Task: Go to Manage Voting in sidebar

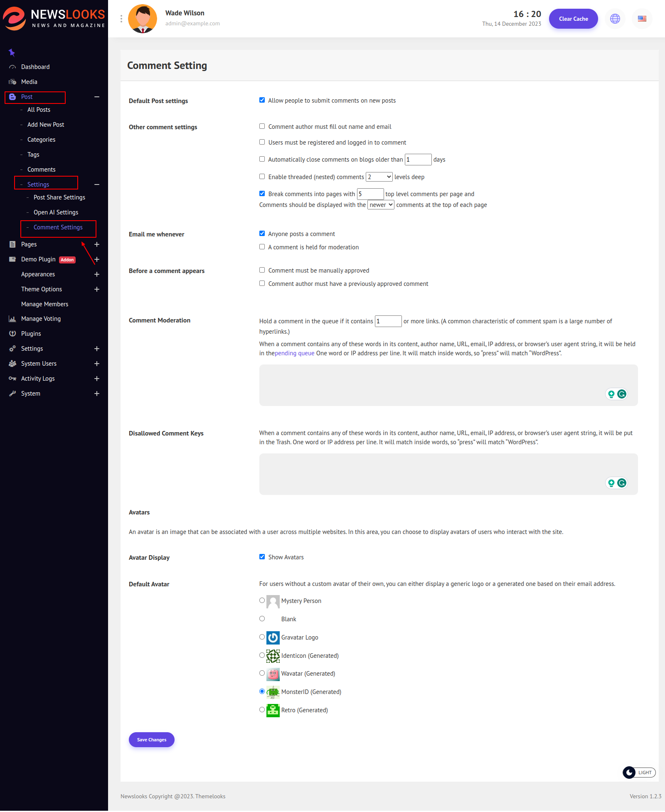Action: (41, 319)
